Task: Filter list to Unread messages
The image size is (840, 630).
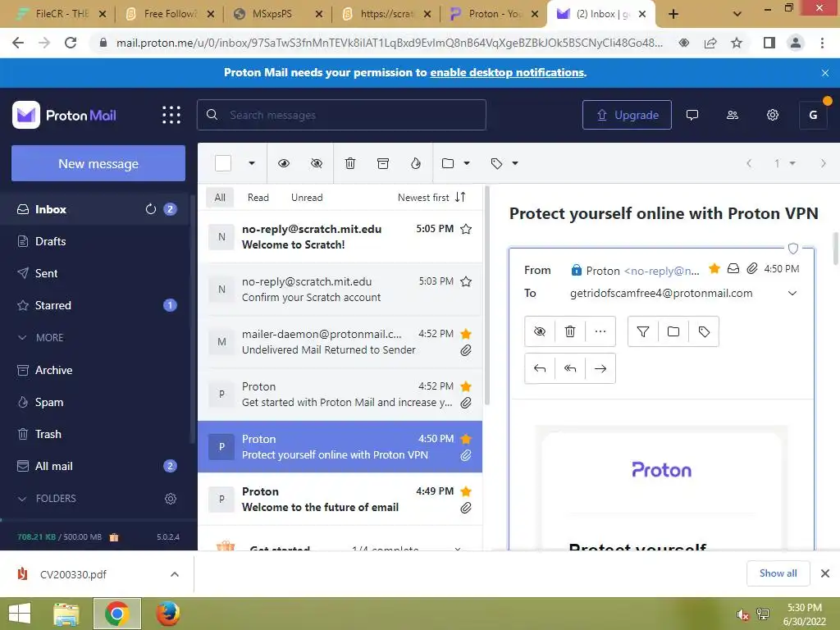Action: [307, 197]
